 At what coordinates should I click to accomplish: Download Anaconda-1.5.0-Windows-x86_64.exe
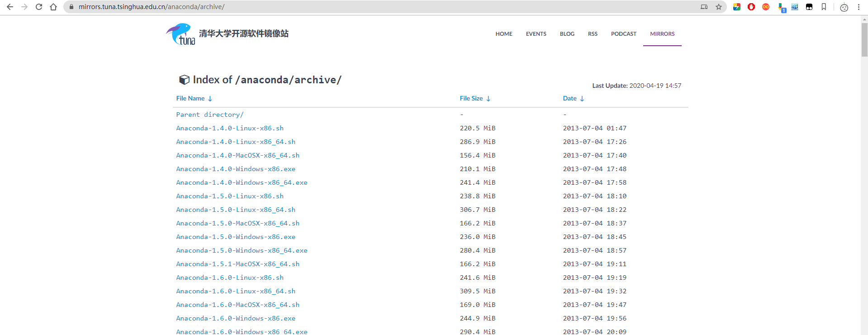[x=242, y=250]
